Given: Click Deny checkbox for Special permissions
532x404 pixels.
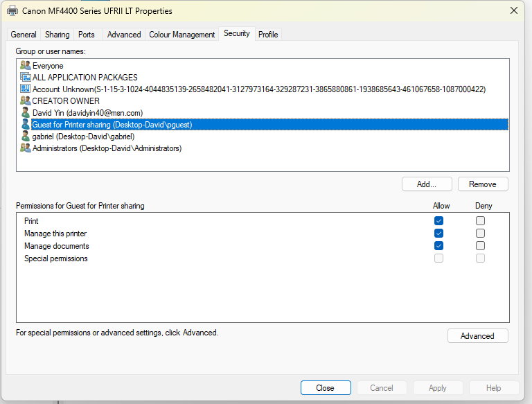Looking at the screenshot, I should pyautogui.click(x=480, y=258).
